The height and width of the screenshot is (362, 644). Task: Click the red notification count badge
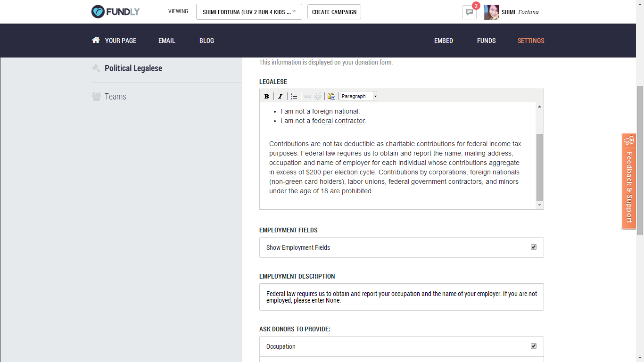476,6
